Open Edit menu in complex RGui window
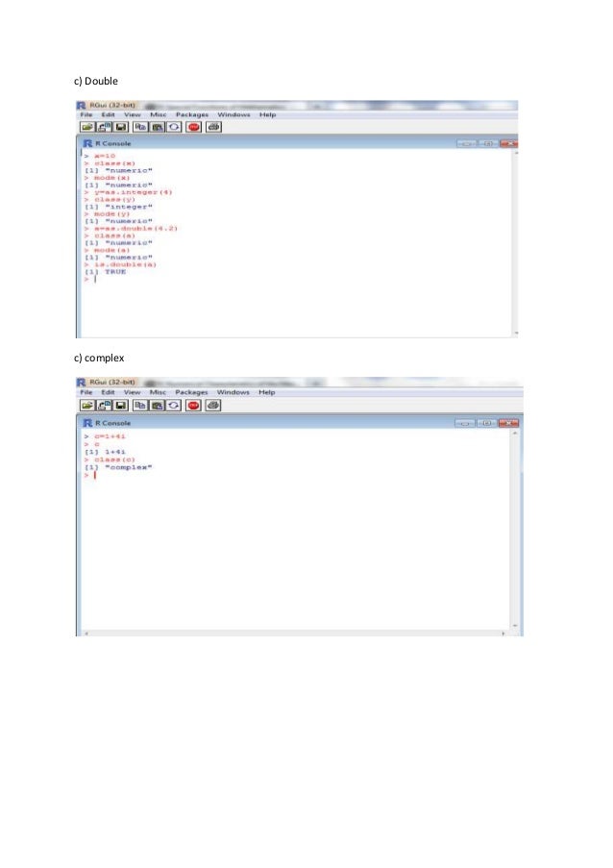This screenshot has height=868, width=613. (108, 392)
